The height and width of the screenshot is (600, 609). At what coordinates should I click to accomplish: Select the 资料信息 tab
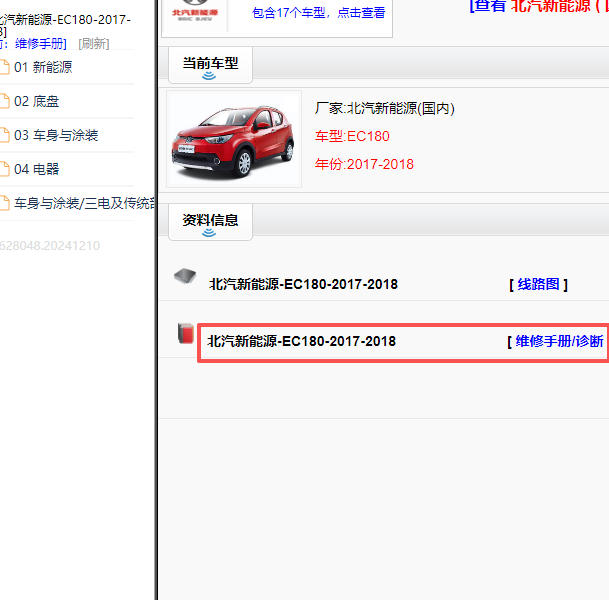210,222
